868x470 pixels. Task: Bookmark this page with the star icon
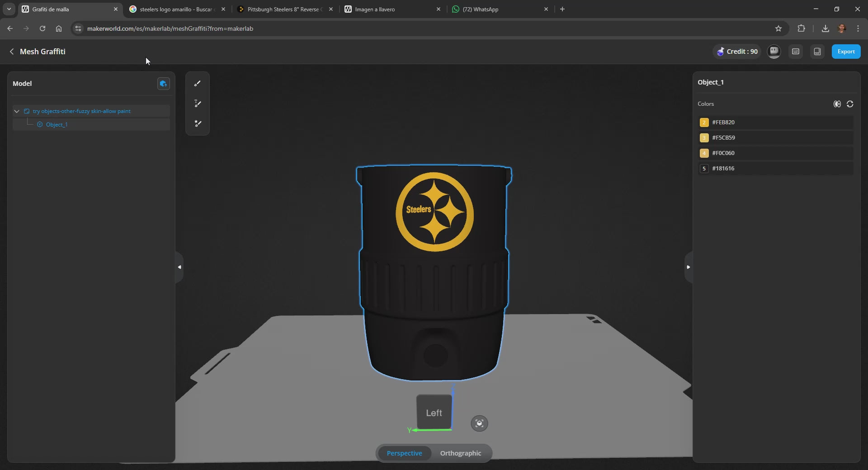(778, 28)
